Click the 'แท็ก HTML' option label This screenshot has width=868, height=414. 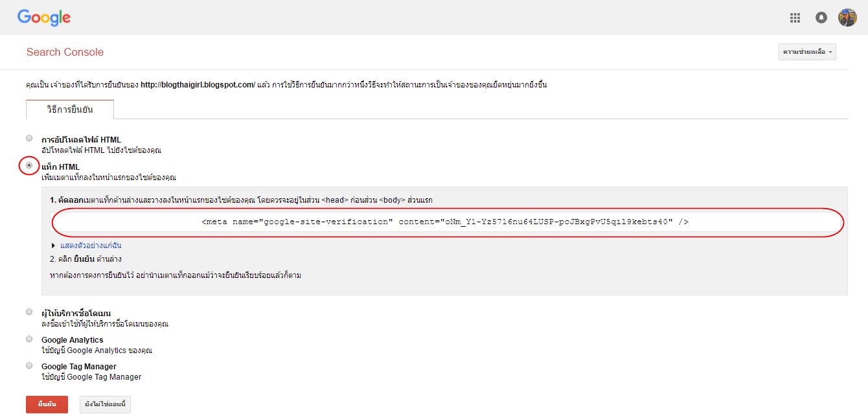[x=60, y=167]
